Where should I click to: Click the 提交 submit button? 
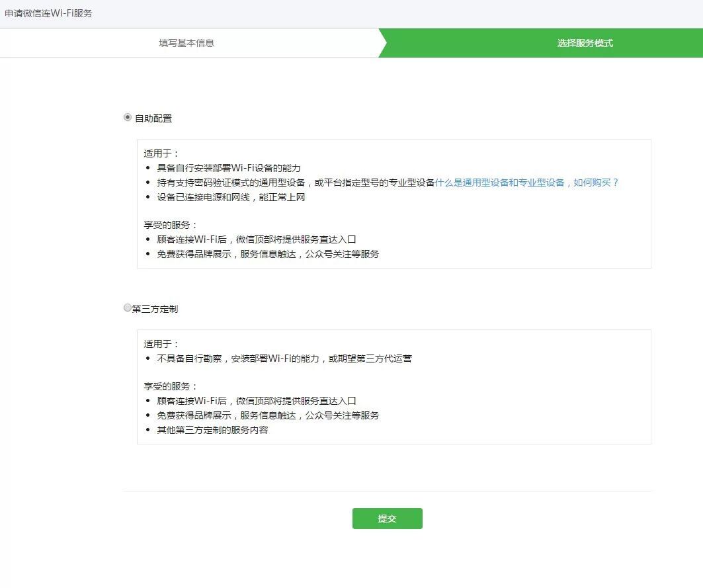click(x=387, y=519)
